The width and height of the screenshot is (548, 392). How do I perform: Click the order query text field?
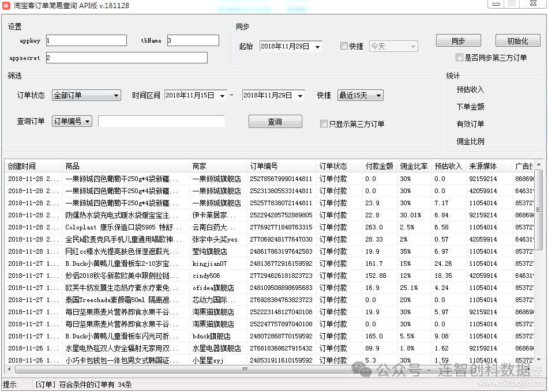(162, 121)
